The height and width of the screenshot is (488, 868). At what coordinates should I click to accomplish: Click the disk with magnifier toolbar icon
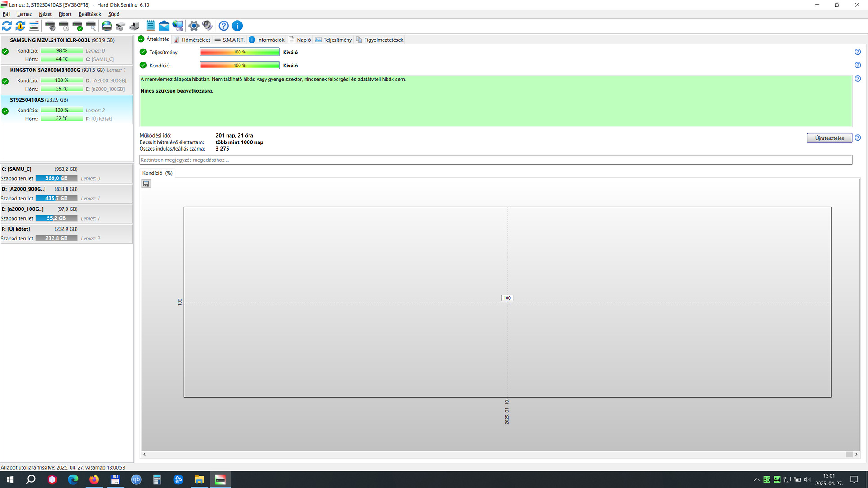coord(91,26)
